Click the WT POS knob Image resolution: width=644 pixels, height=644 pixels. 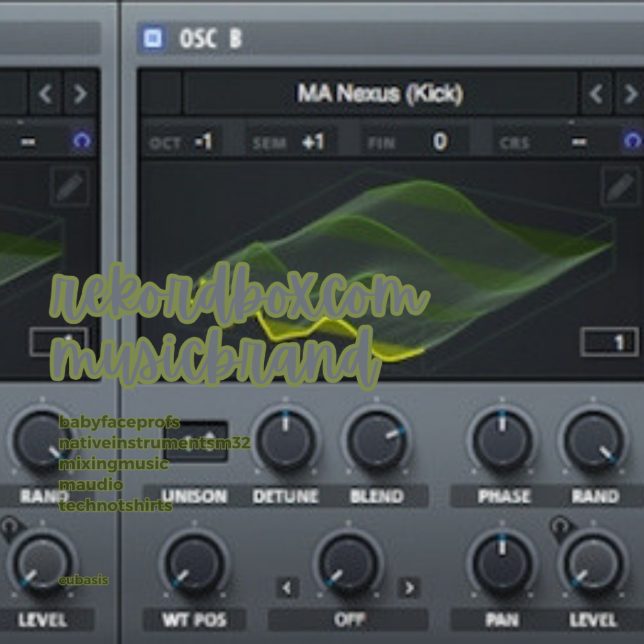click(x=195, y=564)
